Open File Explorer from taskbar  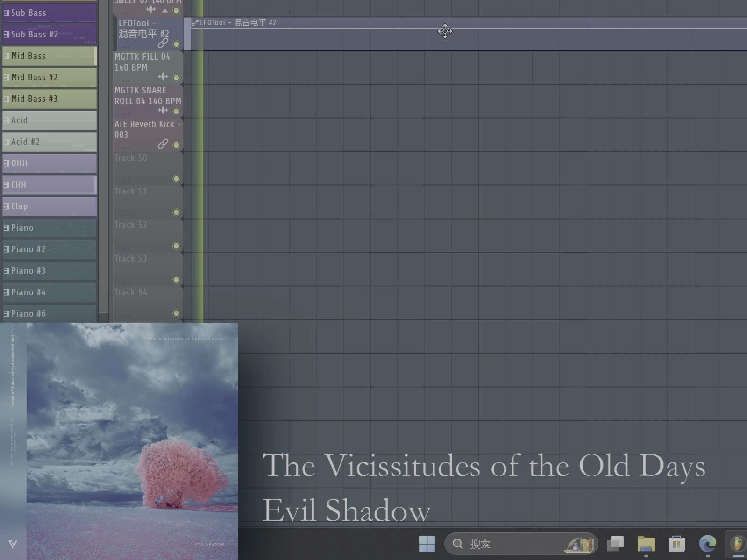point(646,544)
